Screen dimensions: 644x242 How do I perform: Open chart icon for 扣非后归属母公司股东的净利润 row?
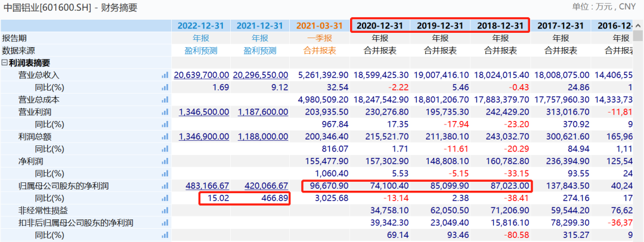click(165, 223)
